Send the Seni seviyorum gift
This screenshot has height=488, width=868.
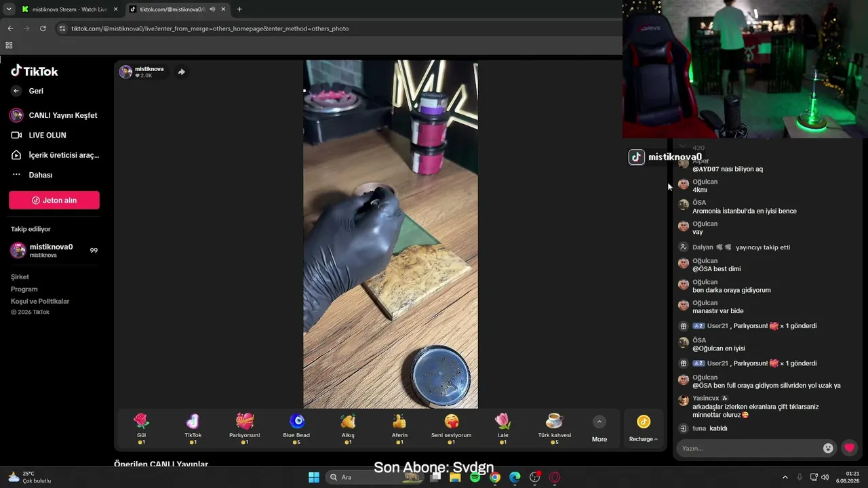tap(451, 428)
